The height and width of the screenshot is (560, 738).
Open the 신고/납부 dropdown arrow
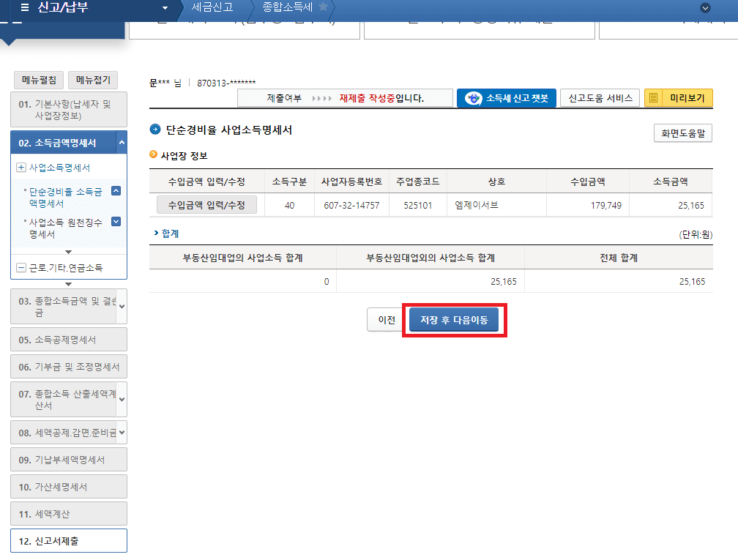click(165, 8)
